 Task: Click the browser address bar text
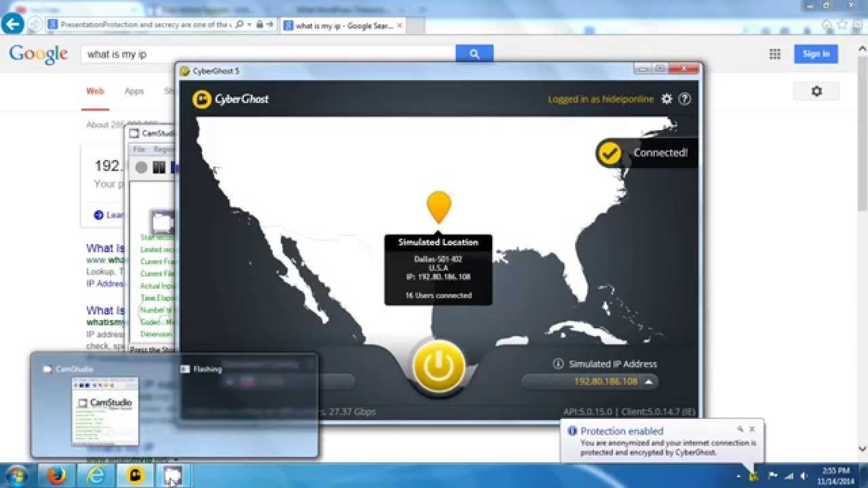146,24
